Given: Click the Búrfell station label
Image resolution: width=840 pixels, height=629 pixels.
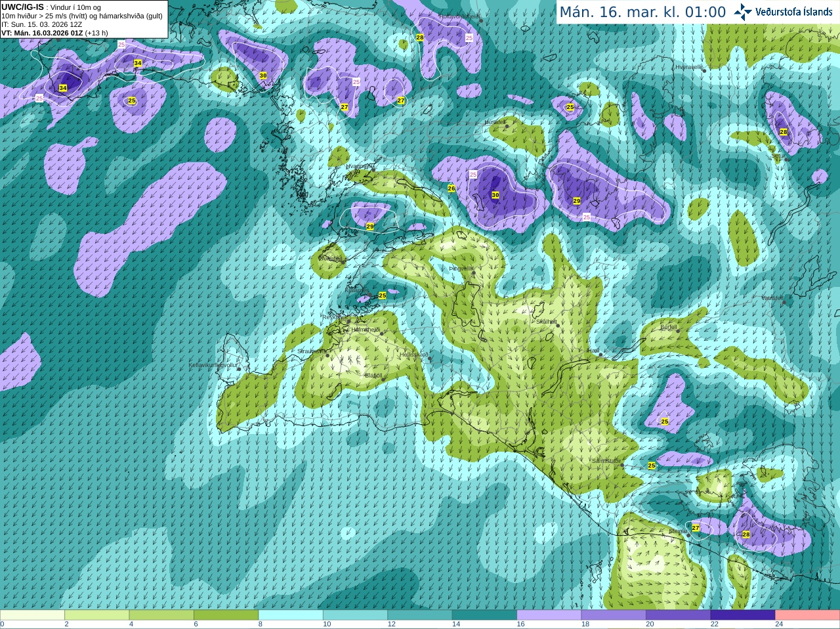Looking at the screenshot, I should 669,327.
